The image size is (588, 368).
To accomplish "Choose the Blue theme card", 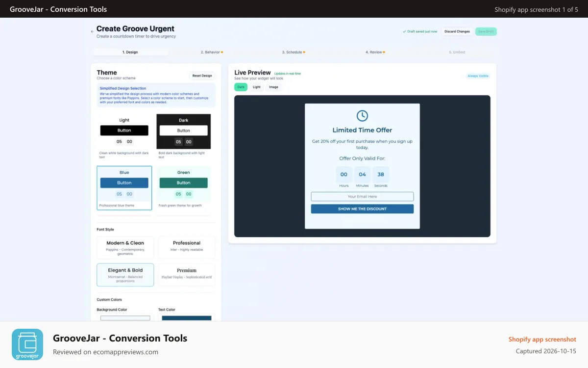I will (124, 188).
